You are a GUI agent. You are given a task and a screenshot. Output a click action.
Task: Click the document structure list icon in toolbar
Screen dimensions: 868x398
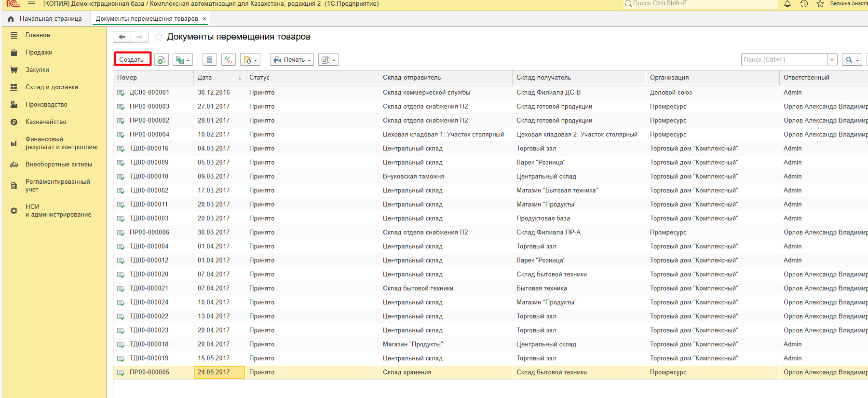click(209, 60)
